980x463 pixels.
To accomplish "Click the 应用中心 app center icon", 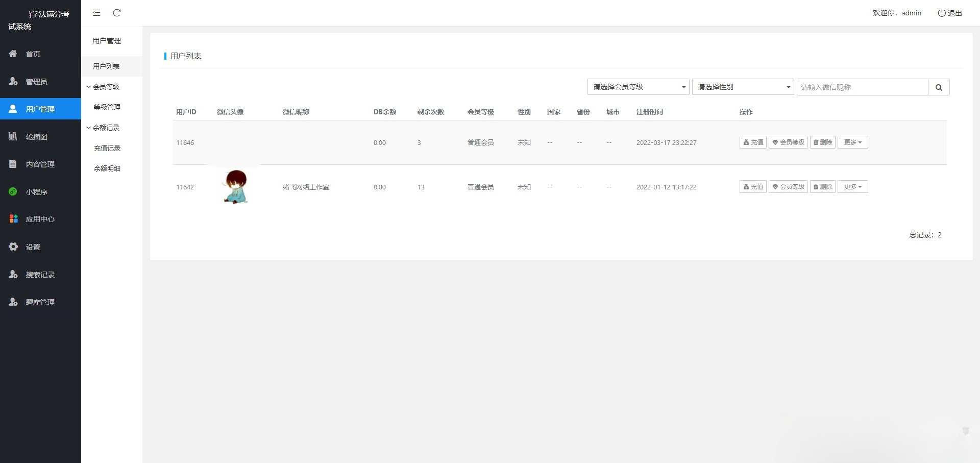I will [13, 218].
